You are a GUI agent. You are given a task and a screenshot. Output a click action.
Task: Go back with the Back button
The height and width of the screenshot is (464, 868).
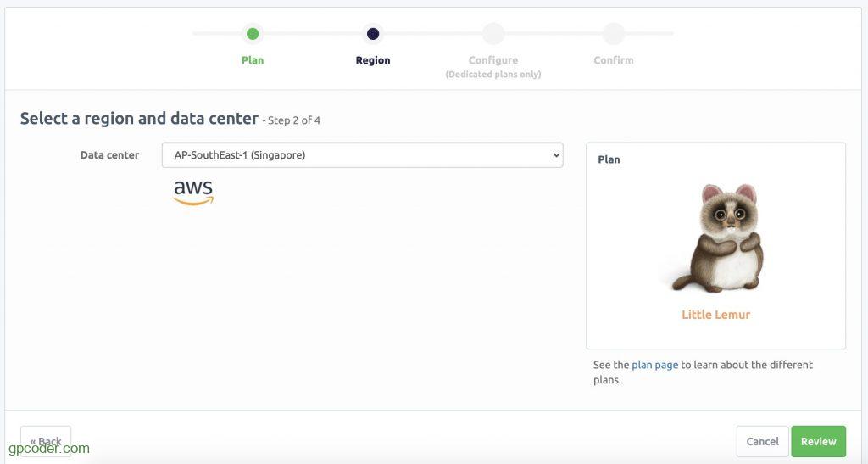[x=46, y=439]
